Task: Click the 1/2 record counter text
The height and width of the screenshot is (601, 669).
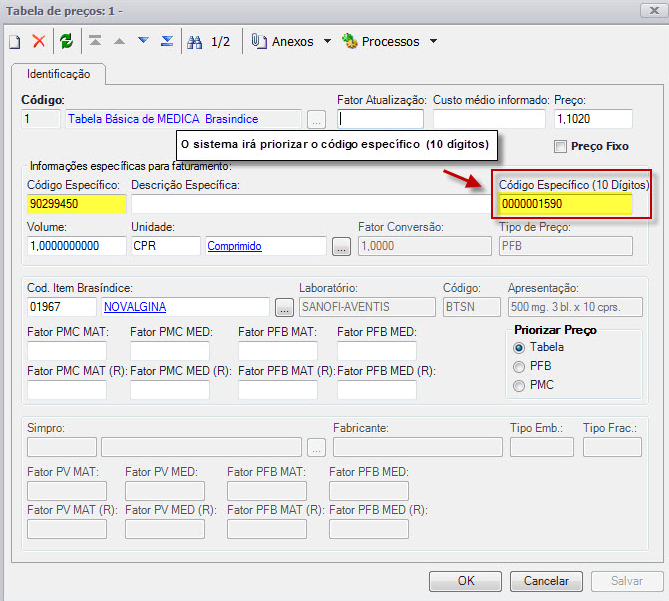Action: [x=220, y=42]
